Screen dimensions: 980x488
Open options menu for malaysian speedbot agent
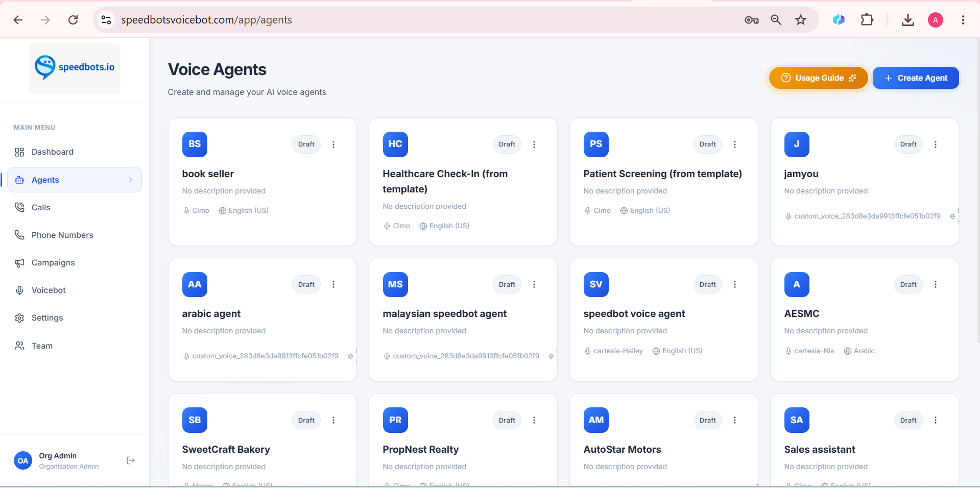pyautogui.click(x=534, y=284)
